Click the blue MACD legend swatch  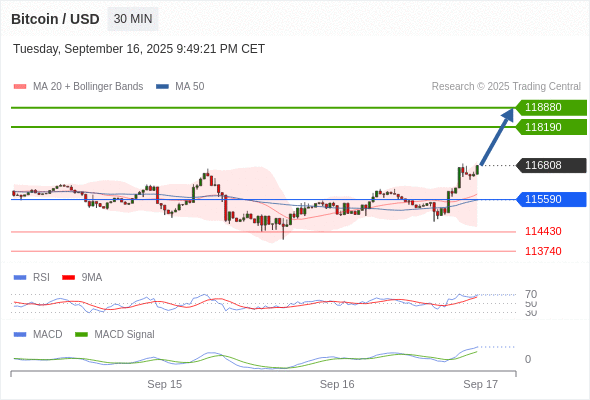20,335
